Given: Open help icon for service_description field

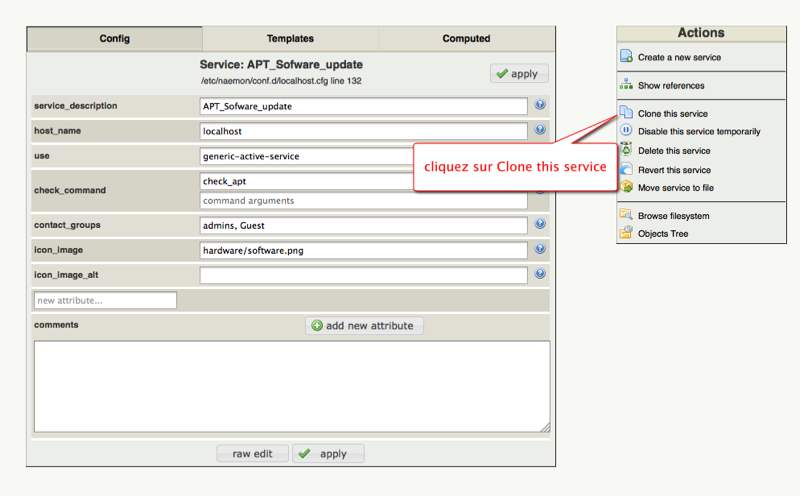Looking at the screenshot, I should tap(540, 105).
